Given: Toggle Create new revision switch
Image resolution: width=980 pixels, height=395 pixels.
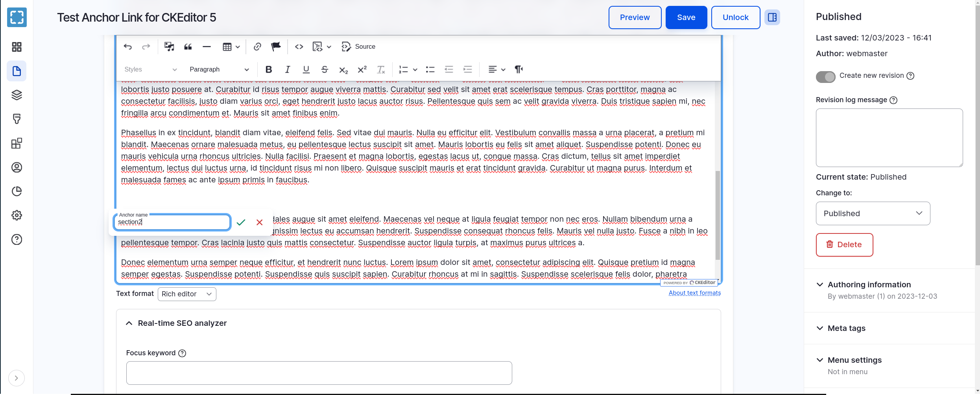Looking at the screenshot, I should [825, 77].
